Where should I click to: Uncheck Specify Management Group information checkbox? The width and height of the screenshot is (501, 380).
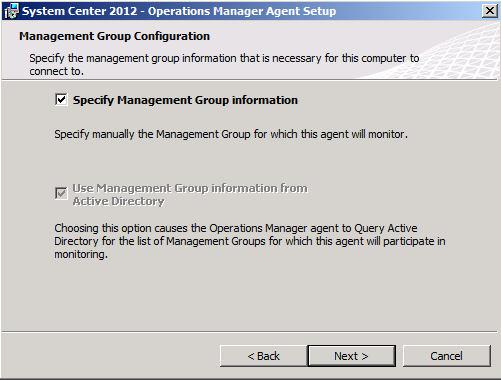(x=61, y=100)
